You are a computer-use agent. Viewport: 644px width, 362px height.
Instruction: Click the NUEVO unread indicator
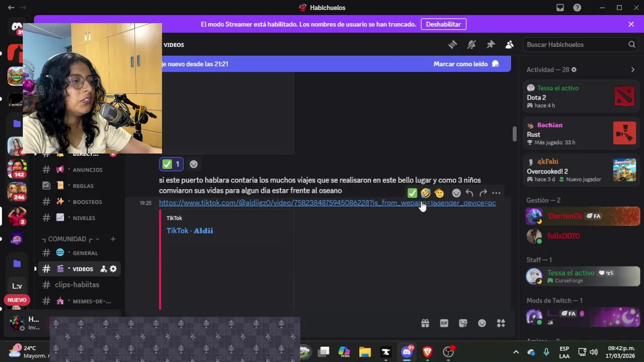click(17, 300)
